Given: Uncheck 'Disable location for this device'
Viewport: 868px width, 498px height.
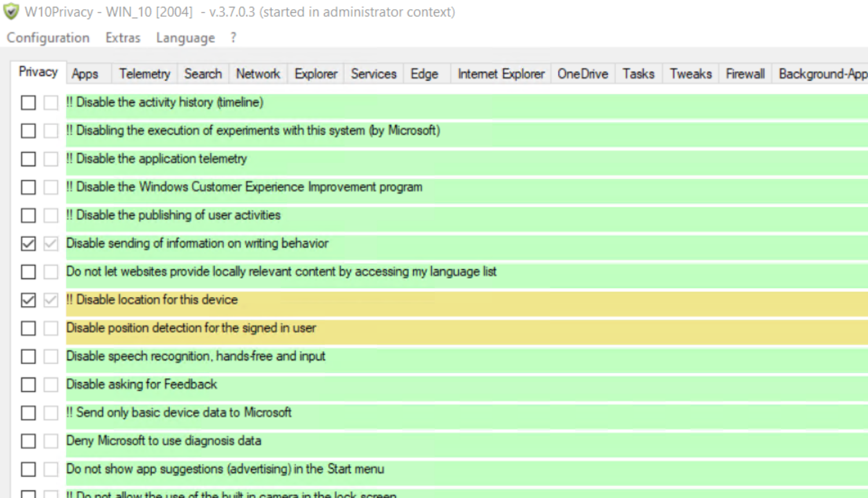Looking at the screenshot, I should click(28, 300).
